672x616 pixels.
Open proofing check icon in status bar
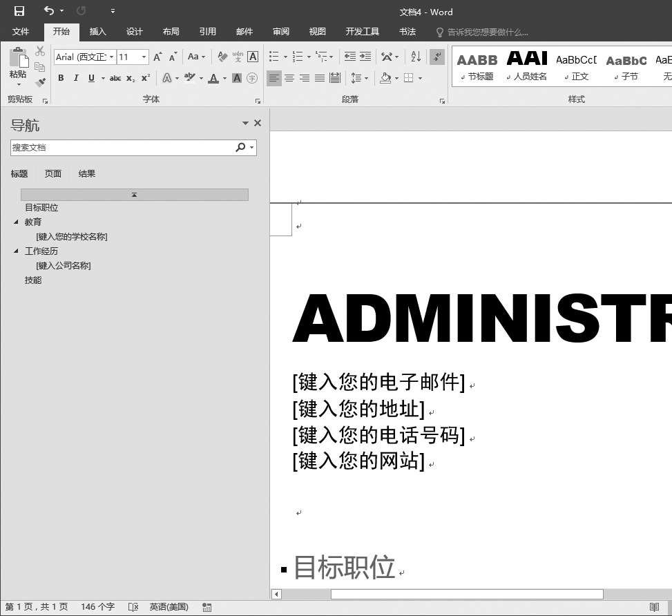(x=133, y=607)
